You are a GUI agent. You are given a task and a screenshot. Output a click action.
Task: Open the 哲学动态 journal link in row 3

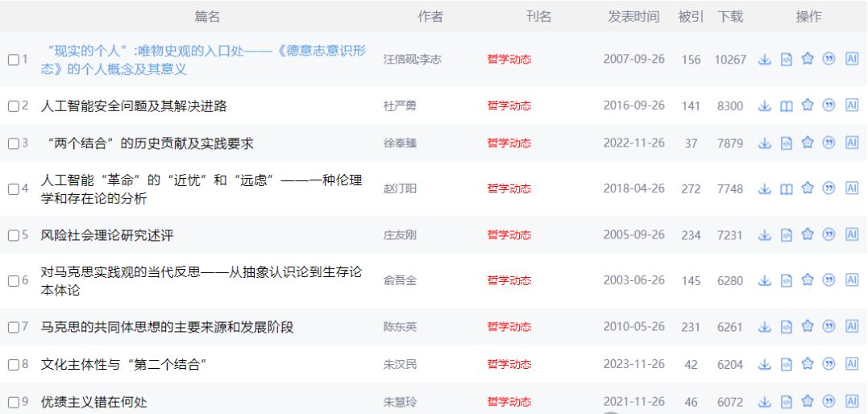pos(509,143)
